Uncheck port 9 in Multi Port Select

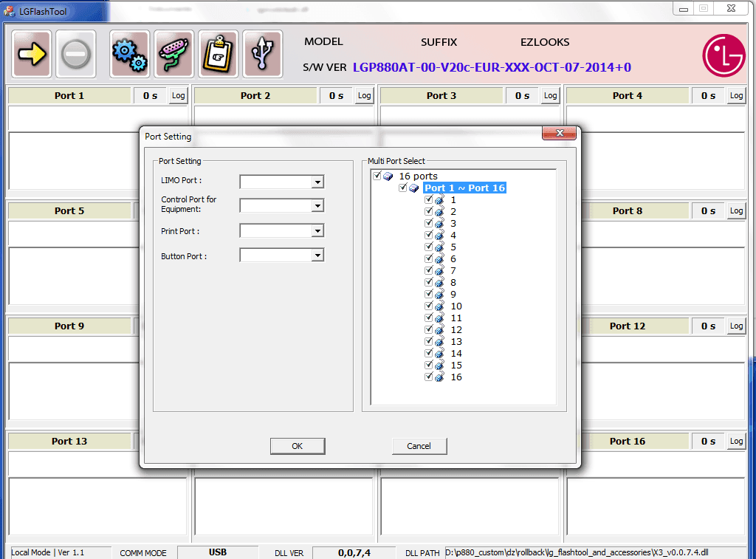pyautogui.click(x=429, y=294)
